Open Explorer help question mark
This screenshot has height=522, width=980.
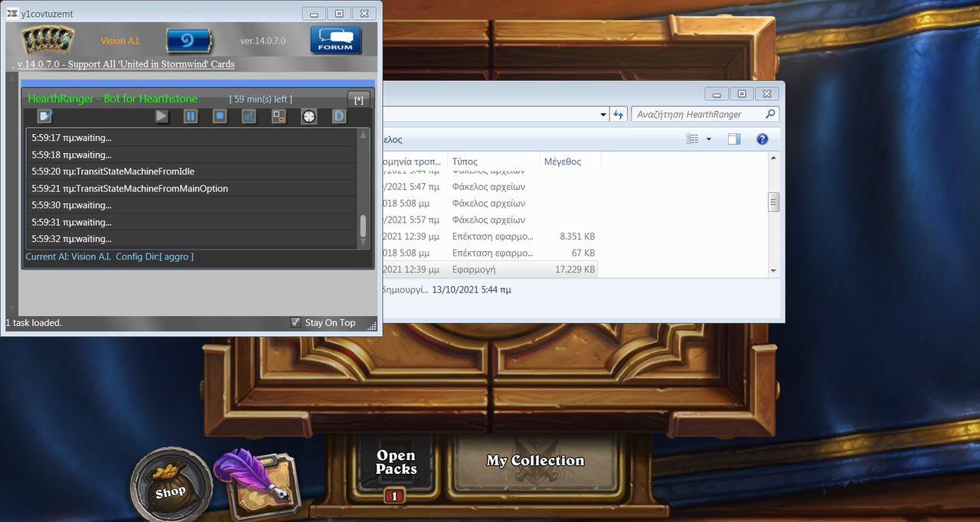(x=762, y=139)
